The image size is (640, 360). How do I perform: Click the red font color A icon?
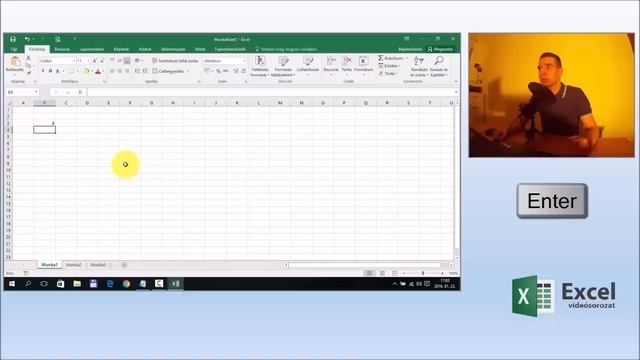point(98,71)
